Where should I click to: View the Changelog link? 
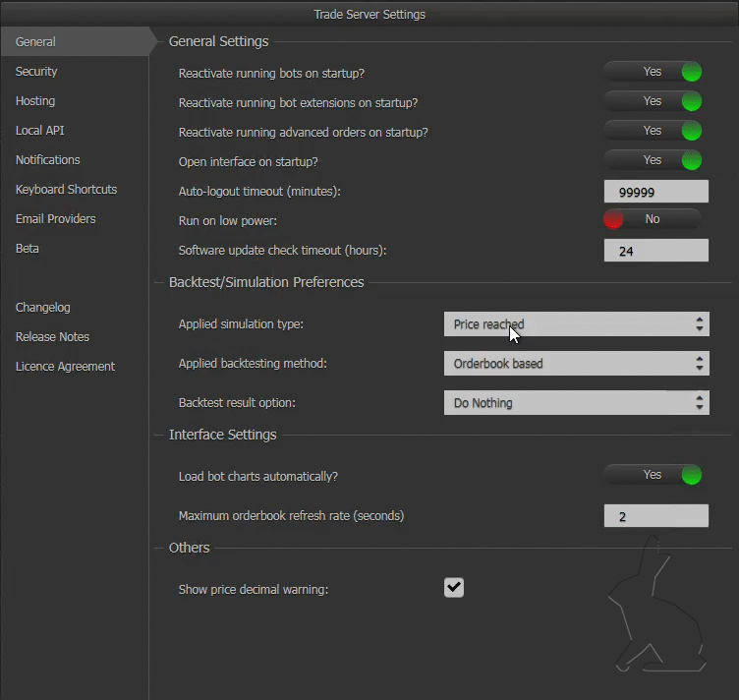point(43,308)
